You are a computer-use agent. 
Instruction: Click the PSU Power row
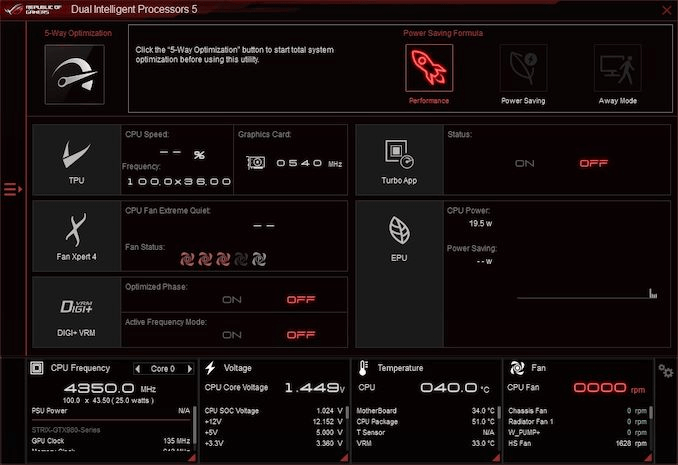coord(111,411)
